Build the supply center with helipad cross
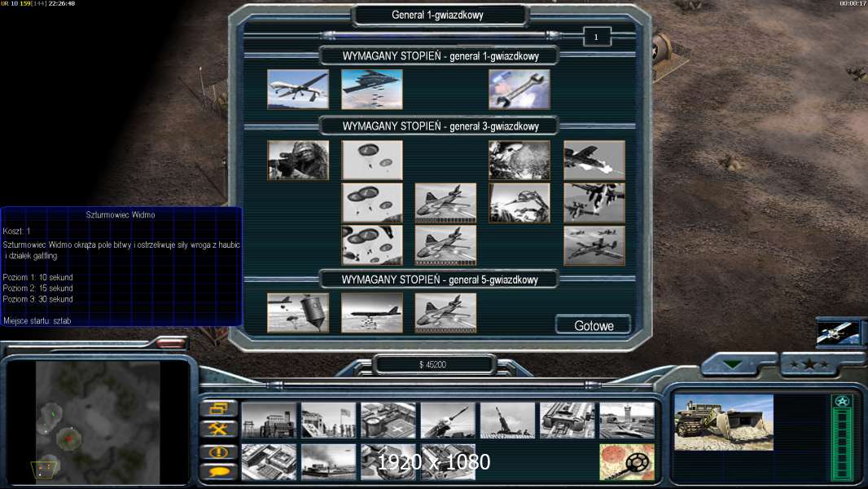This screenshot has height=489, width=868. pyautogui.click(x=388, y=421)
